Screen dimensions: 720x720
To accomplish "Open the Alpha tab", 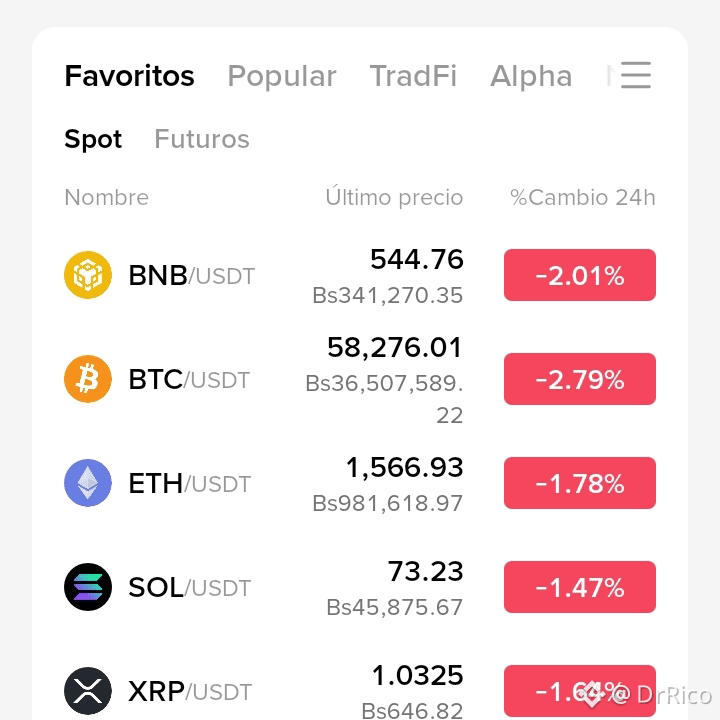I will 531,76.
